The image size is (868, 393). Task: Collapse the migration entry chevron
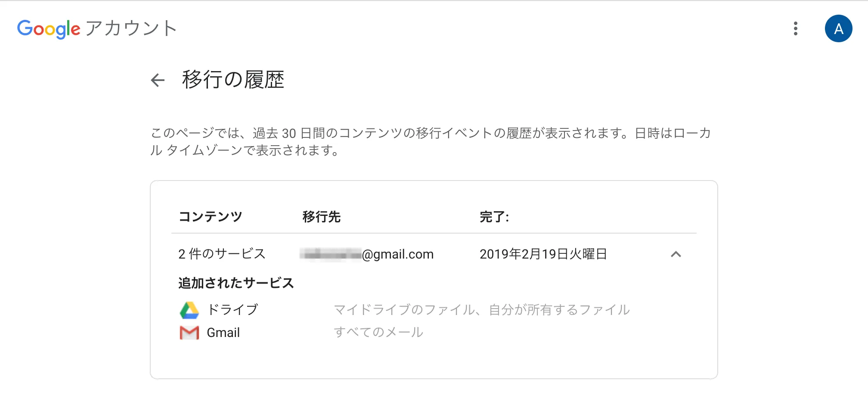[676, 254]
